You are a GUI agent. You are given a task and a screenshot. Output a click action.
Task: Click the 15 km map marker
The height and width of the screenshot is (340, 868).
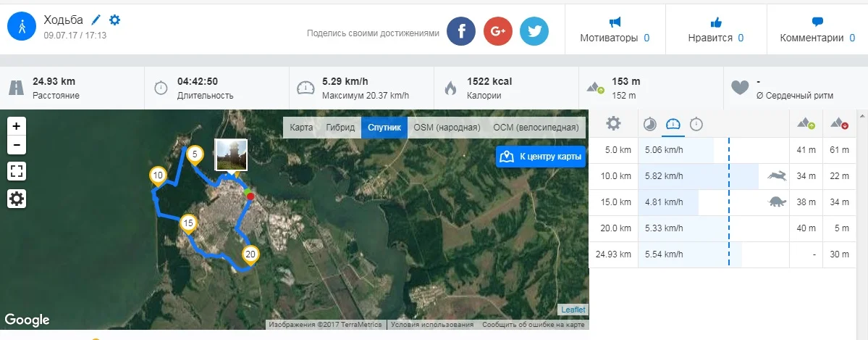click(x=189, y=223)
